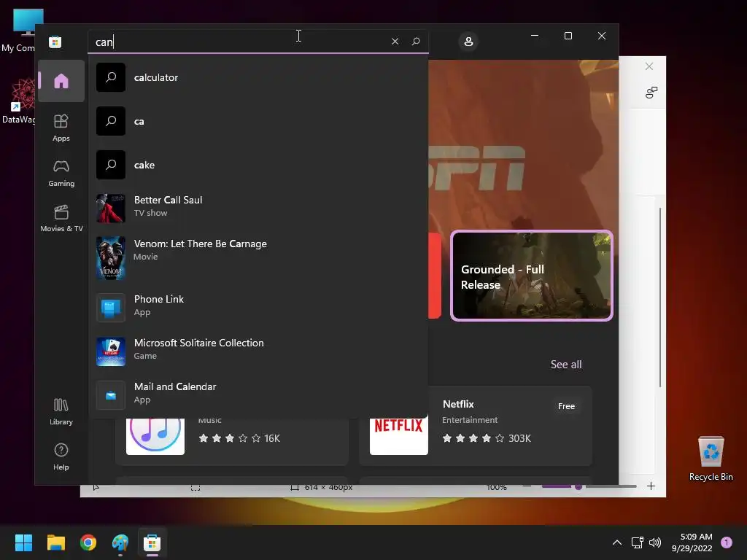747x560 pixels.
Task: Click the zoom in plus in background window
Action: [x=651, y=486]
